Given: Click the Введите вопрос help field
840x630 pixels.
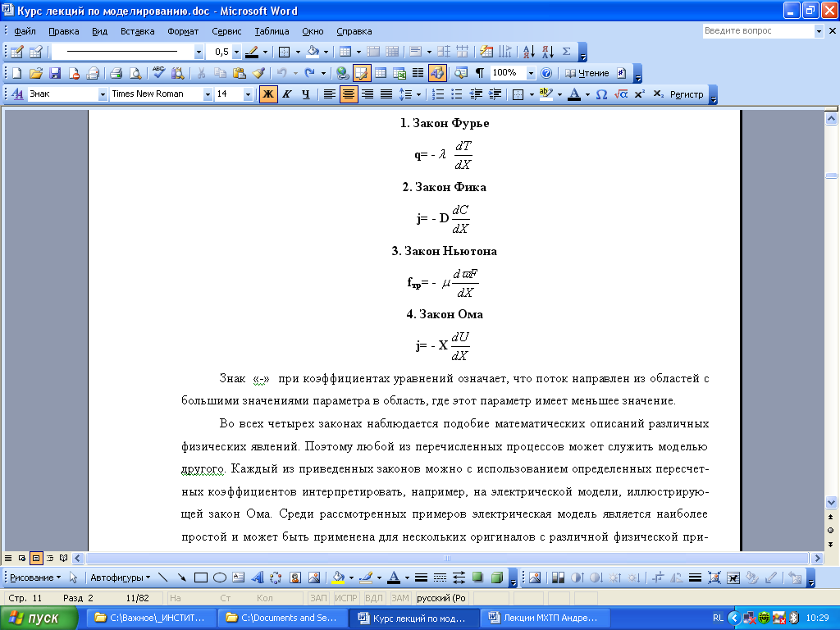Looking at the screenshot, I should click(x=759, y=31).
